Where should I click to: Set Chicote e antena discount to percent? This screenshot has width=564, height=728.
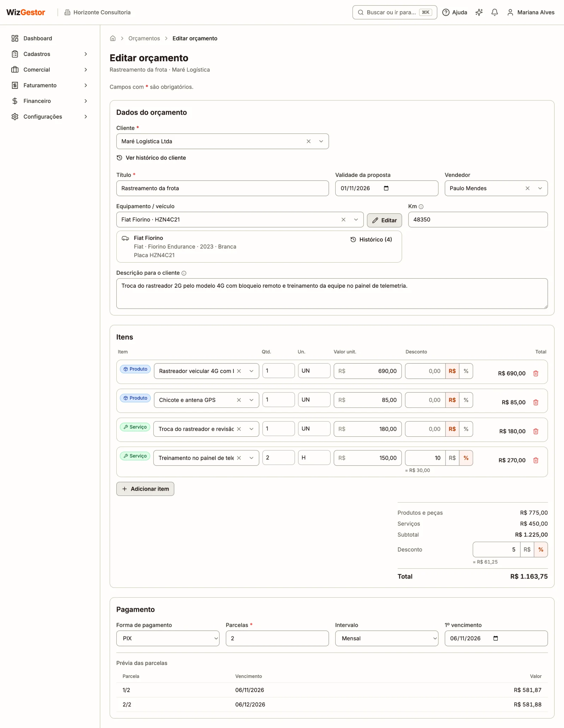[x=466, y=400]
